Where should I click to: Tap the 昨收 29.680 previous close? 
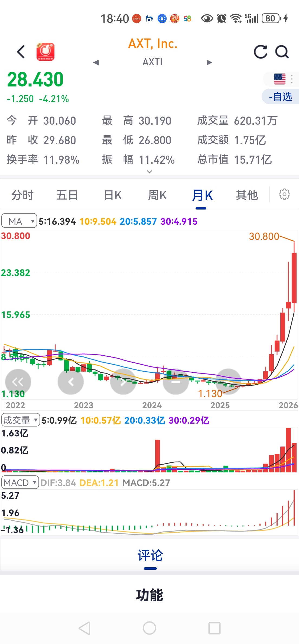[x=41, y=140]
